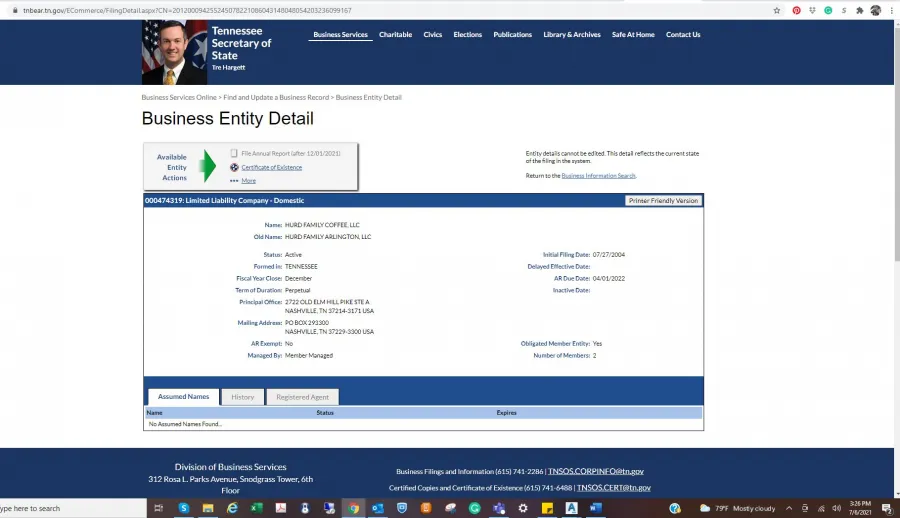The width and height of the screenshot is (900, 518).
Task: Click Printer Friendly Version button
Action: coord(663,200)
